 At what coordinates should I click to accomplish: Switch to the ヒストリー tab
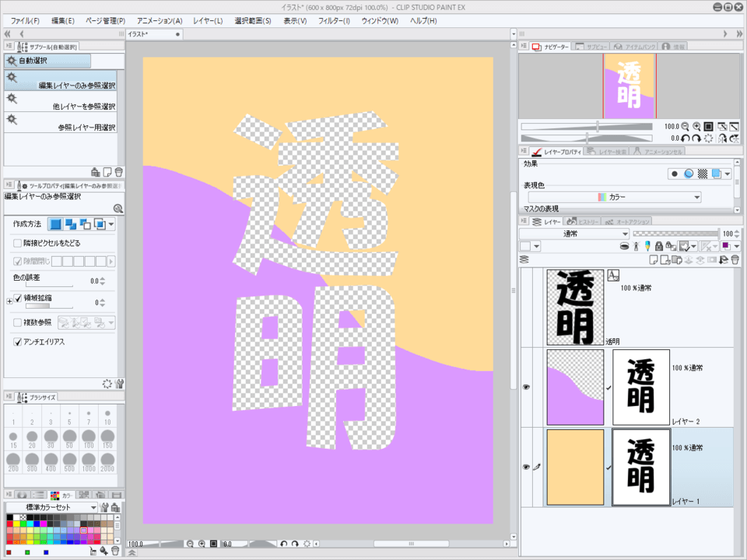tap(583, 222)
